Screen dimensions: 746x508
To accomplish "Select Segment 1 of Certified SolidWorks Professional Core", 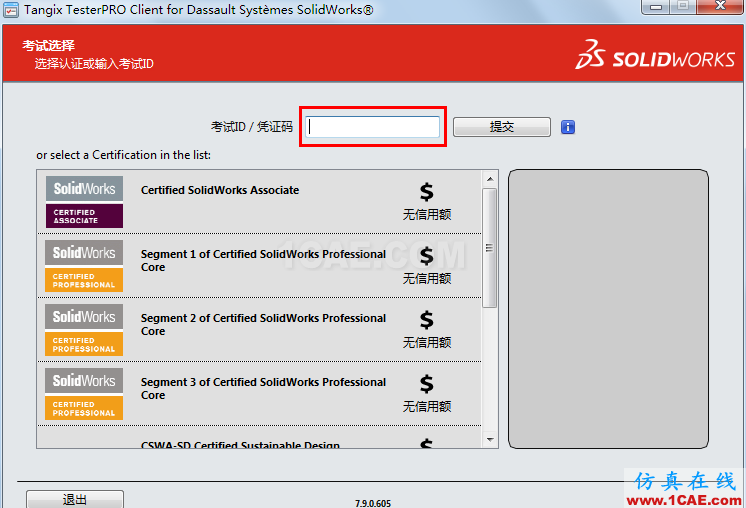I will (259, 266).
